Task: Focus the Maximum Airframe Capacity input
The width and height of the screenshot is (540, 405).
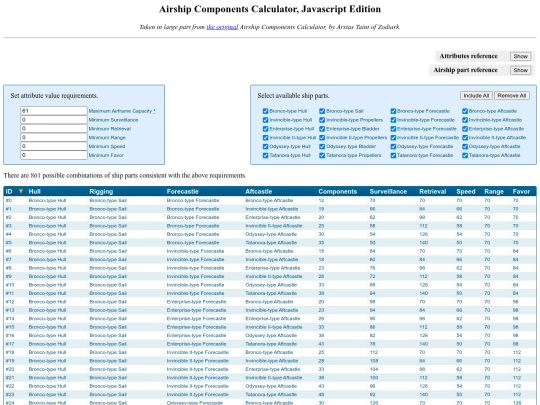Action: 54,111
